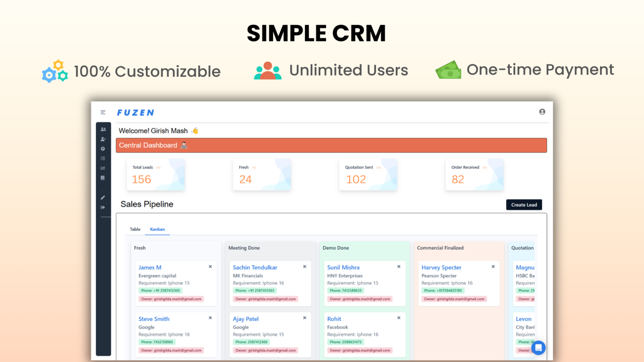Image resolution: width=644 pixels, height=362 pixels.
Task: Open the blue chat widget bubble
Action: (538, 348)
